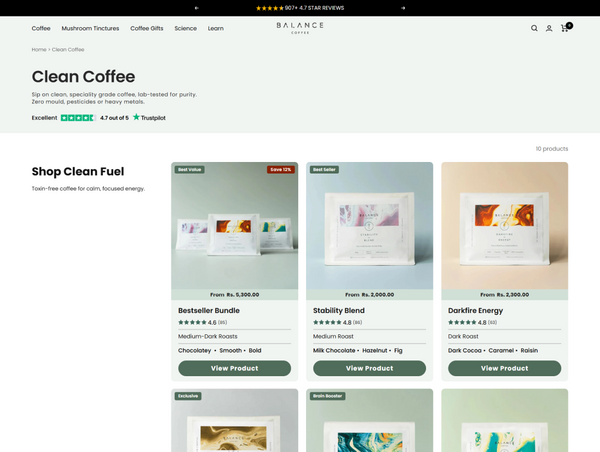600x452 pixels.
Task: View Product for Bestseller Bundle
Action: click(235, 368)
